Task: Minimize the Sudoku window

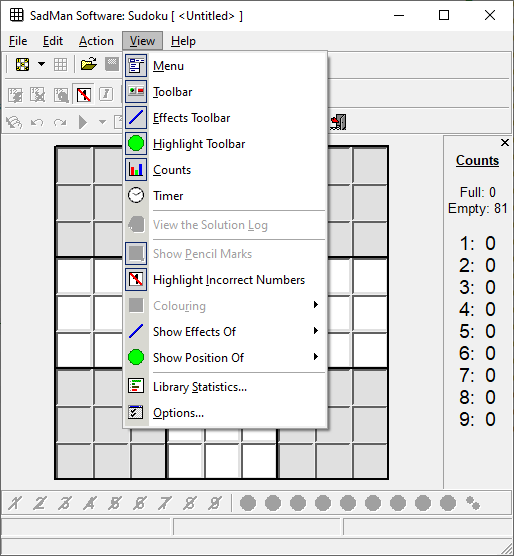Action: 399,15
